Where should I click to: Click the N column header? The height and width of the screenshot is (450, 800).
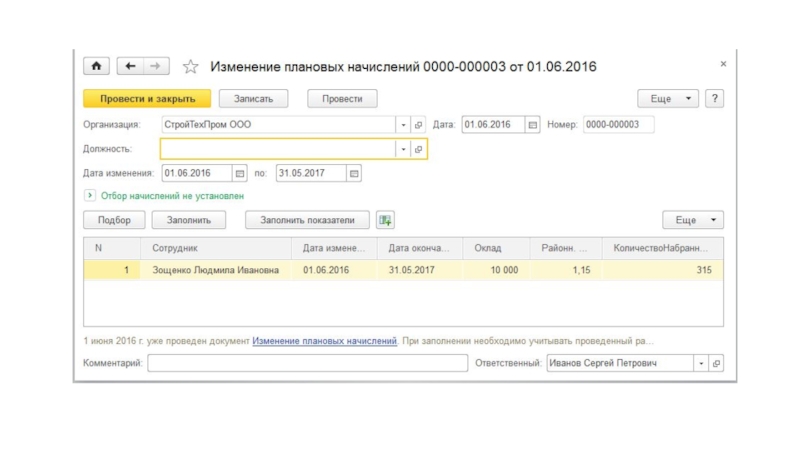point(112,248)
